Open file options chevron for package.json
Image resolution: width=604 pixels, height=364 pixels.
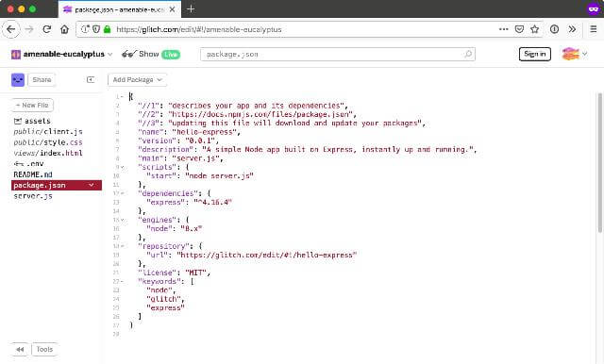point(92,185)
